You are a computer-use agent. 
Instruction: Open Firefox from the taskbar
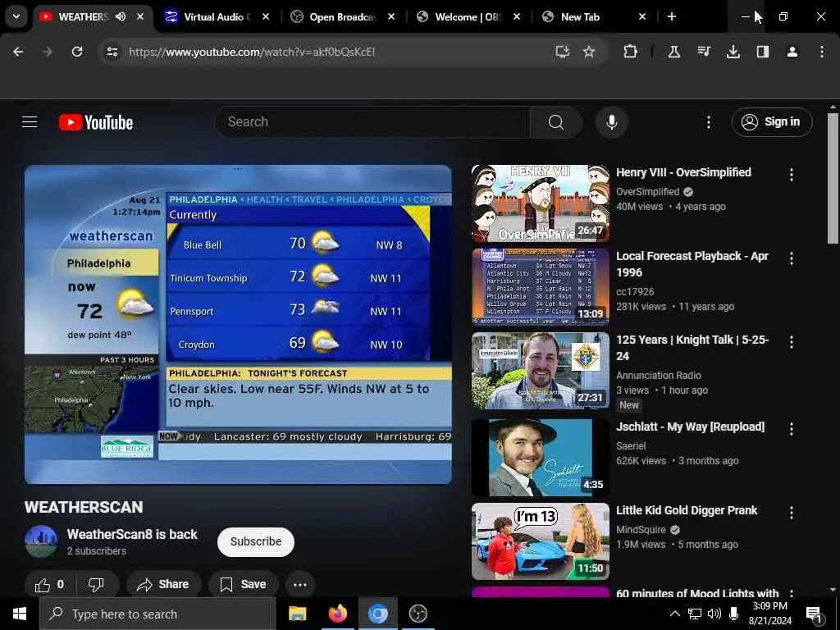point(337,614)
